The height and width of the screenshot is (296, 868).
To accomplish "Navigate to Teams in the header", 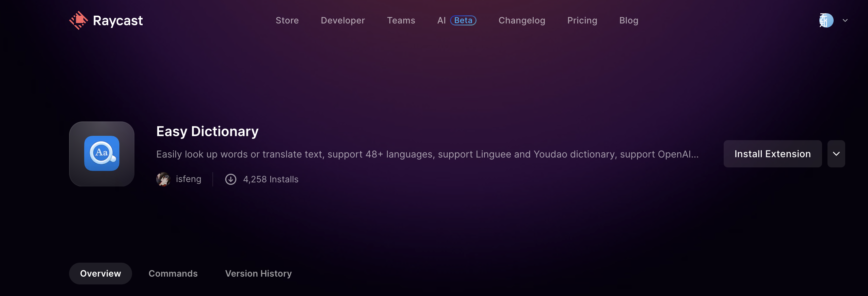I will (x=401, y=20).
